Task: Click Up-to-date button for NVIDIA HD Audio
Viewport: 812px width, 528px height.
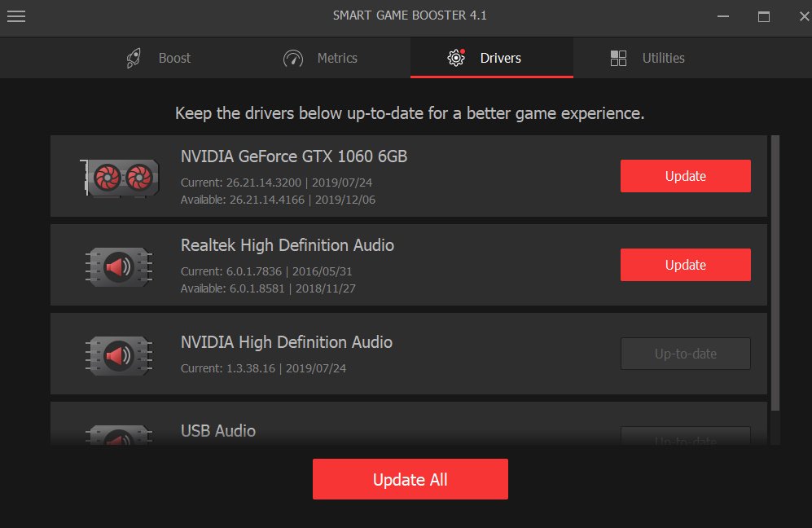Action: pos(685,354)
